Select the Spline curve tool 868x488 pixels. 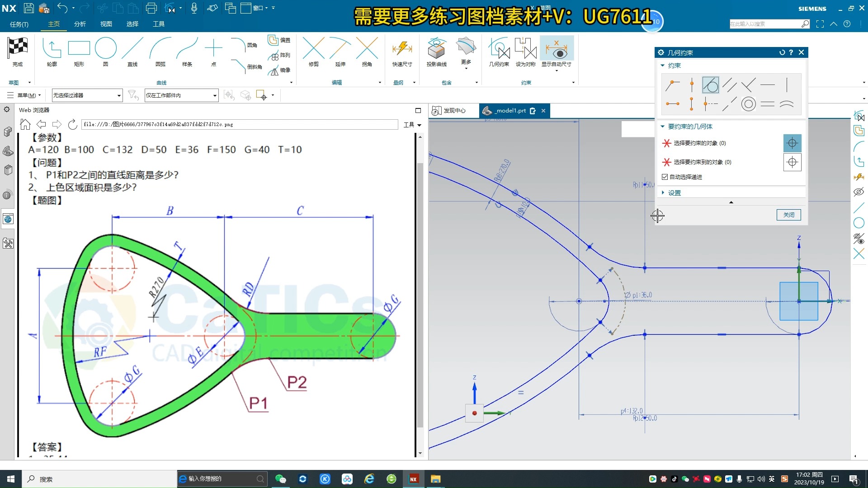(x=187, y=49)
